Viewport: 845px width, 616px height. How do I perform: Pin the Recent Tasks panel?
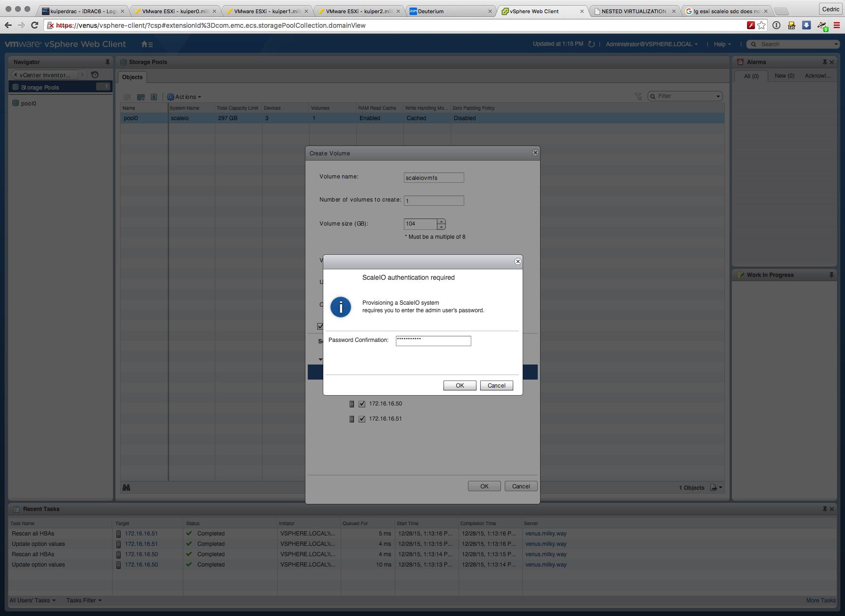point(825,509)
